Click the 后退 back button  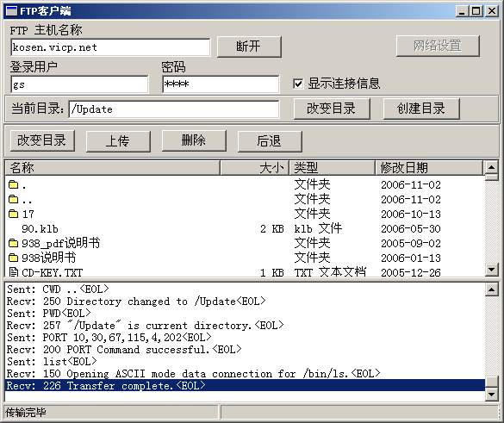click(x=270, y=141)
